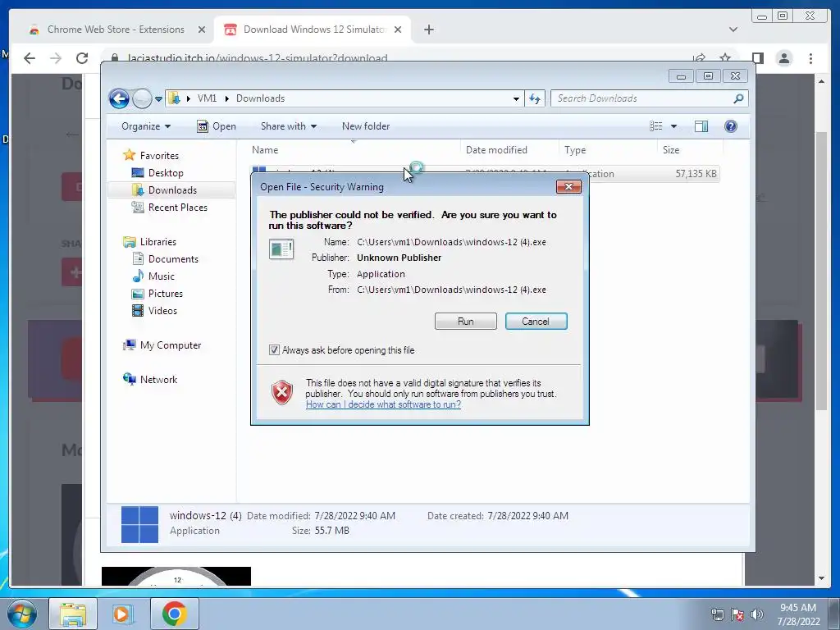Switch to Download Windows 12 Simulator tab
Screen dimensions: 840x630
[313, 30]
